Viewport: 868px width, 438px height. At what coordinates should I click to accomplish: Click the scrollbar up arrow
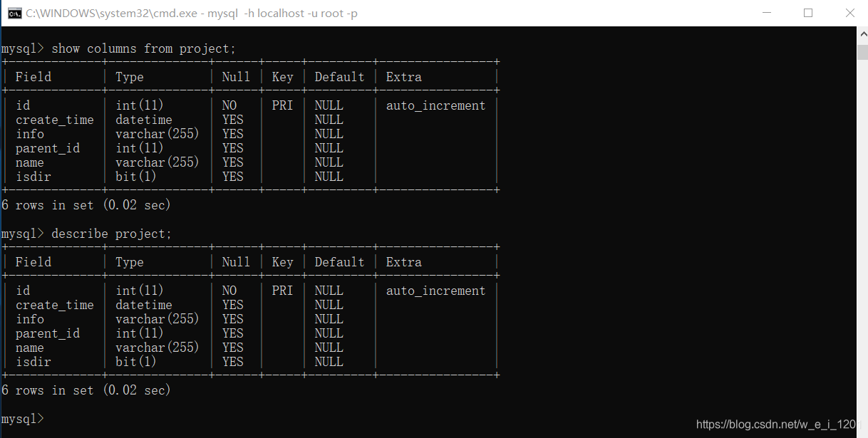tap(862, 33)
